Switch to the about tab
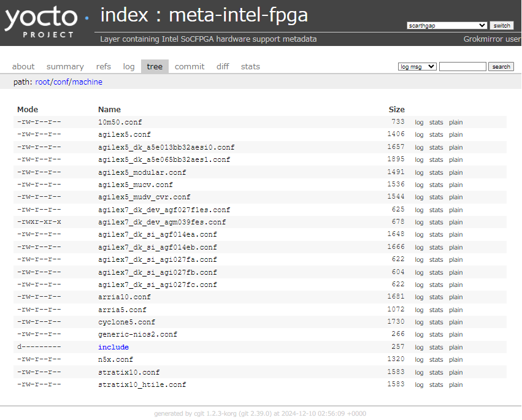This screenshot has height=420, width=522. 23,67
